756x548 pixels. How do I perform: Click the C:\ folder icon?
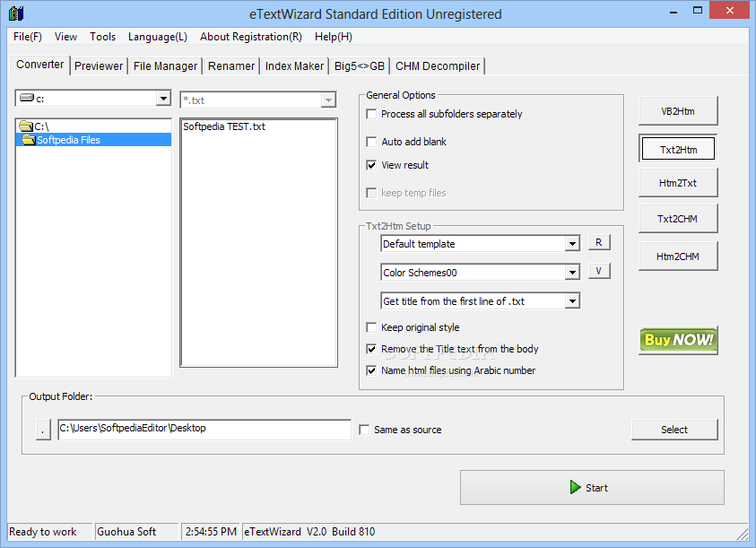(26, 126)
